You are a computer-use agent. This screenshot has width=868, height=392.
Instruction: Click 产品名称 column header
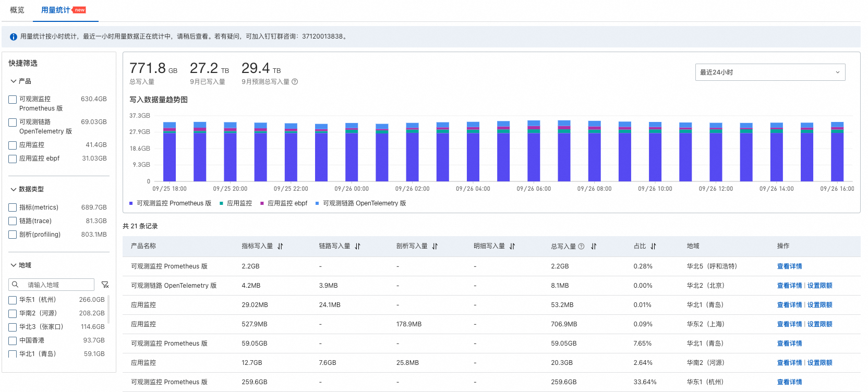pos(143,246)
